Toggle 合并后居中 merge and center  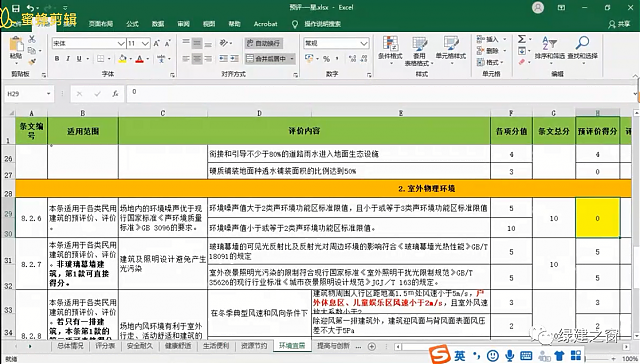click(x=267, y=59)
